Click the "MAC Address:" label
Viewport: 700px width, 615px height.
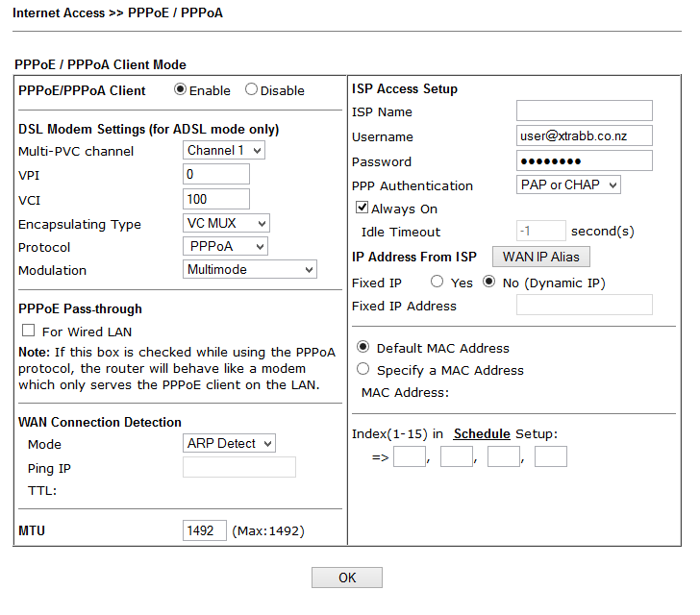click(x=406, y=393)
